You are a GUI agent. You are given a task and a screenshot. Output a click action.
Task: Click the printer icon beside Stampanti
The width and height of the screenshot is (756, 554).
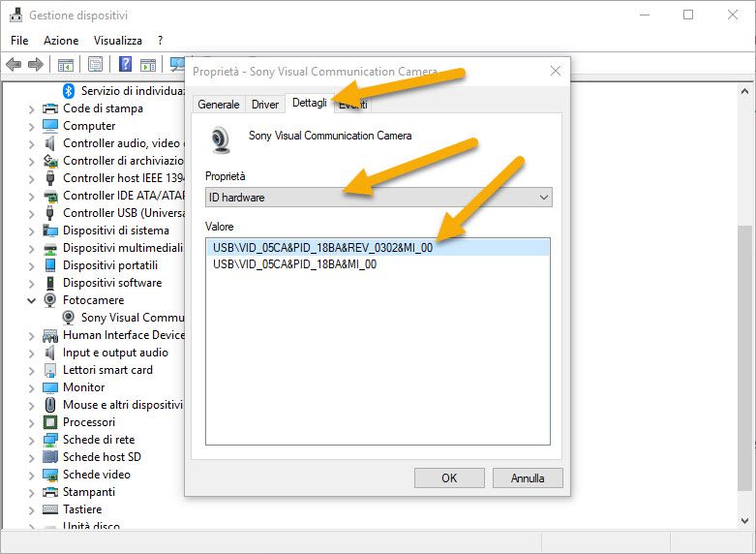[x=50, y=492]
